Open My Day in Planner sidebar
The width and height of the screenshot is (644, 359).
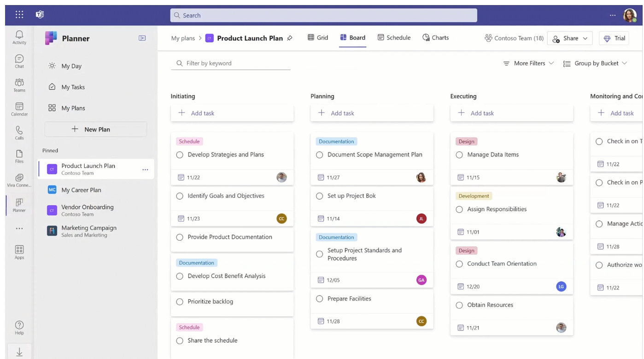65,66
